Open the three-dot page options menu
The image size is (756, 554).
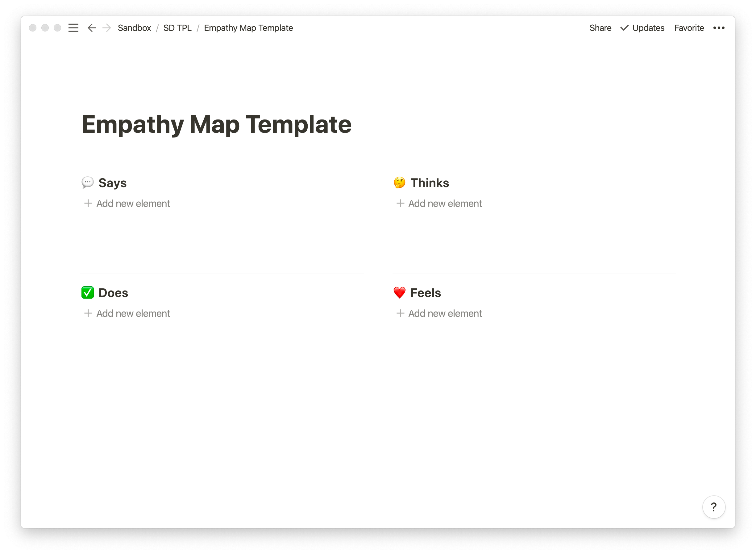click(719, 28)
